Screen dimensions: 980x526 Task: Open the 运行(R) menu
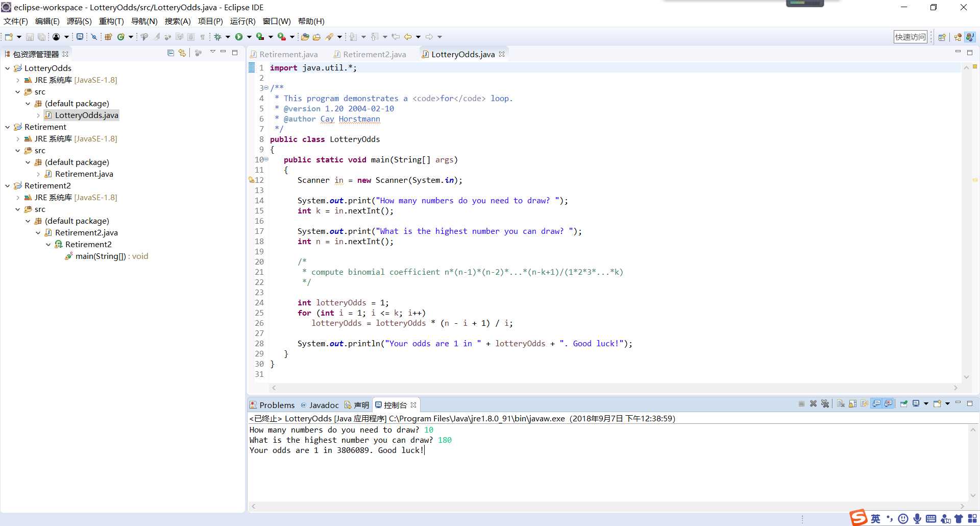pos(242,21)
